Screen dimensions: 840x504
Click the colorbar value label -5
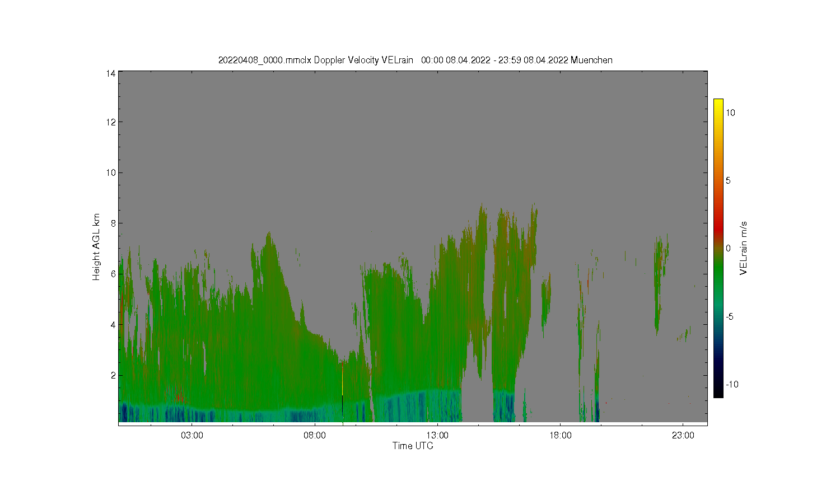click(729, 316)
